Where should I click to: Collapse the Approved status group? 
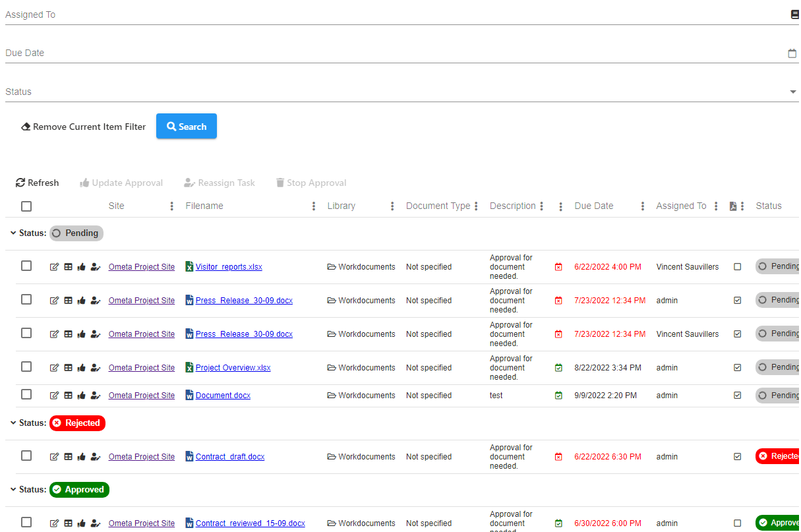[13, 490]
